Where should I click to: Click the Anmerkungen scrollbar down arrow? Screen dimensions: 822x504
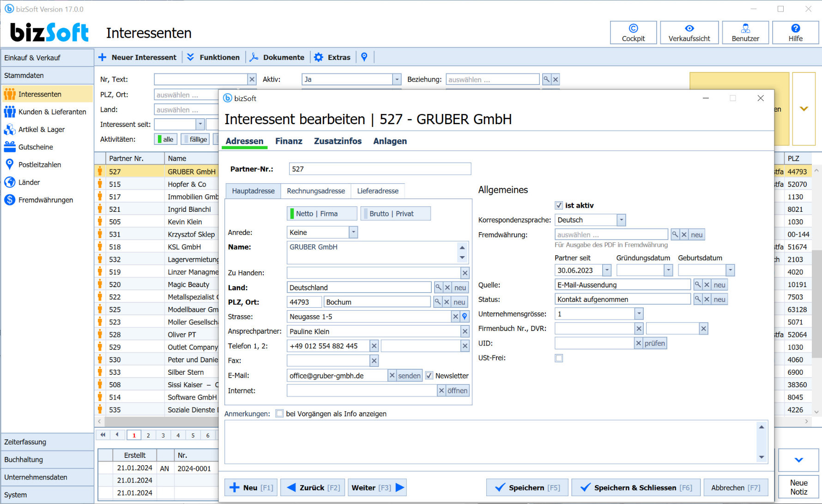762,457
